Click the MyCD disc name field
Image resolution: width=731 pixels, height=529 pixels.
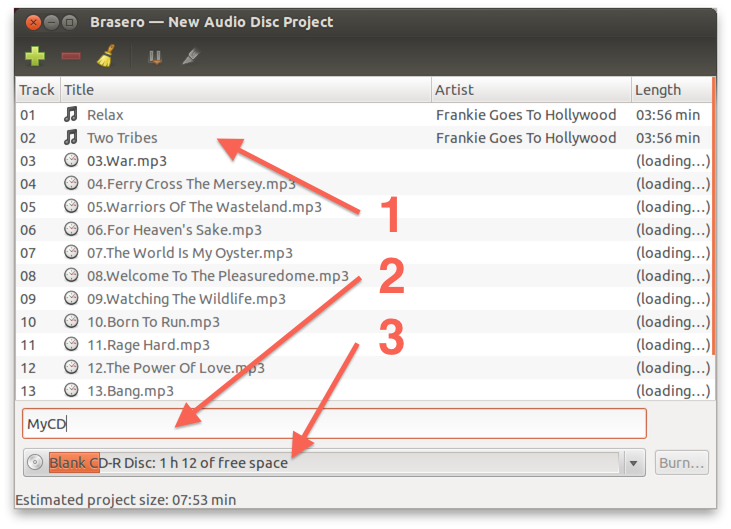[334, 424]
